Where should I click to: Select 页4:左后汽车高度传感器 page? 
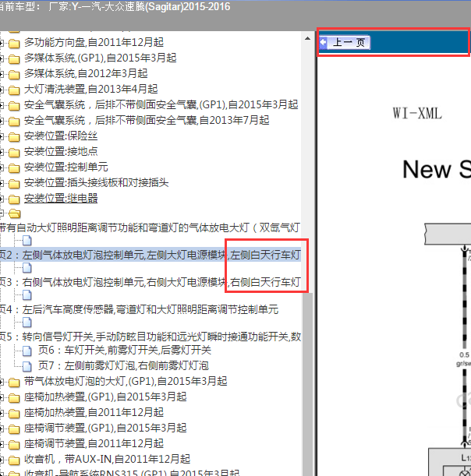tap(139, 309)
